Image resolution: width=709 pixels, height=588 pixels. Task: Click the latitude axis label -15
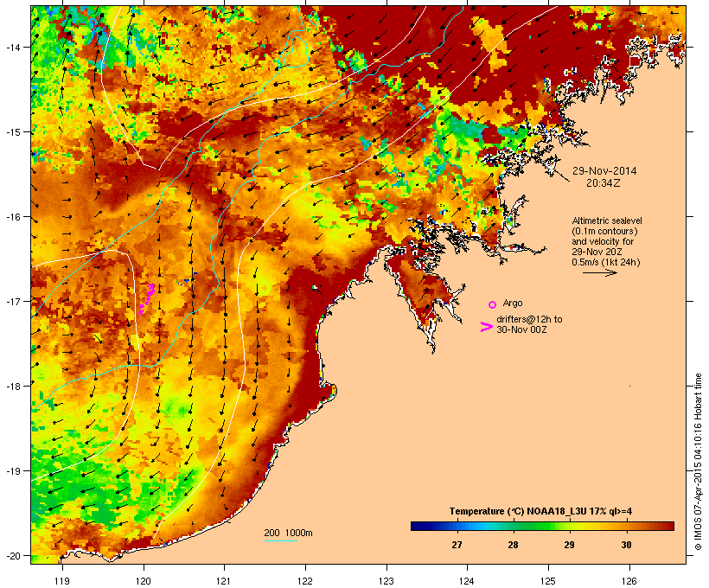pos(13,132)
